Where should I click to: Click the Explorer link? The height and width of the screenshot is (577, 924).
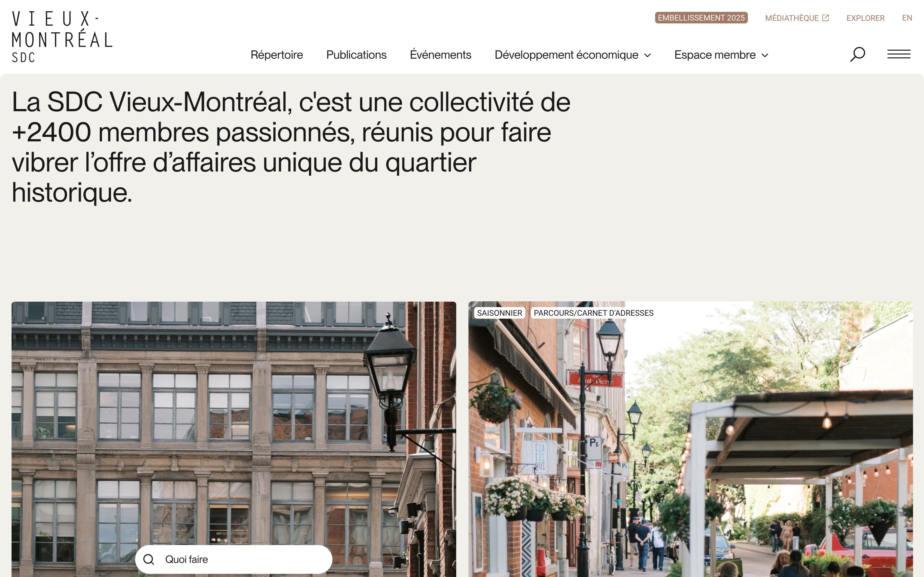click(866, 18)
